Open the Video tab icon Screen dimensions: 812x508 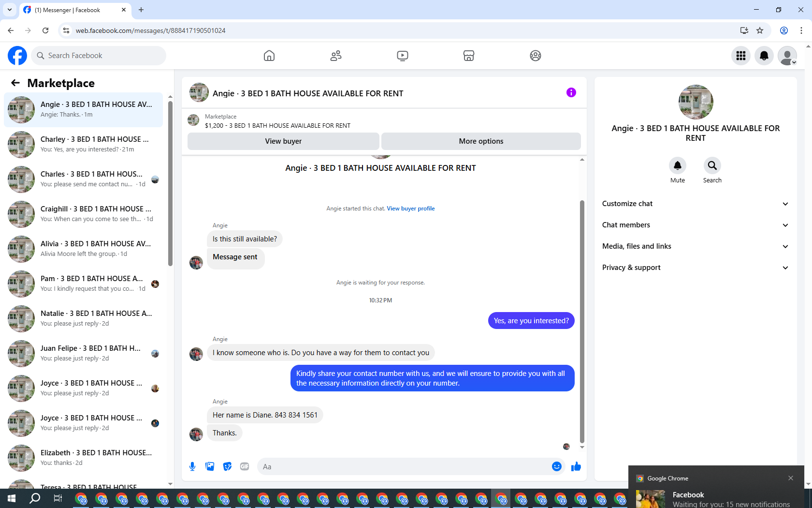tap(402, 56)
